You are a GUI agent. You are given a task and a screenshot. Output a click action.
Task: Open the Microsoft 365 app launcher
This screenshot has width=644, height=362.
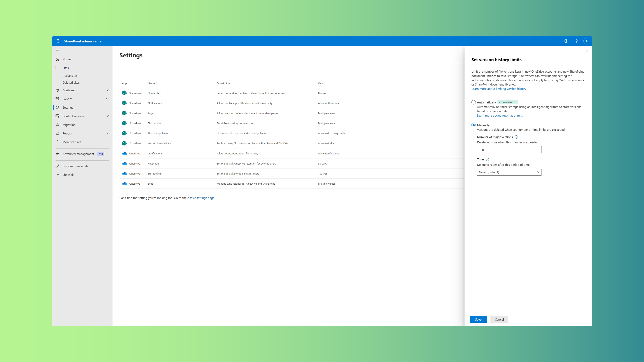(x=57, y=41)
